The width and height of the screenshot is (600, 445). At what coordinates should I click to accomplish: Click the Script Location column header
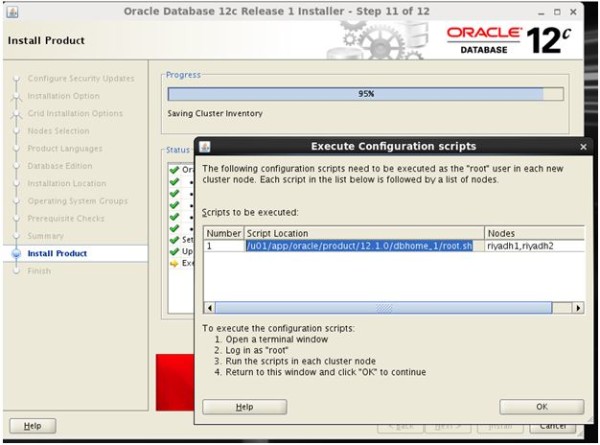coord(364,233)
